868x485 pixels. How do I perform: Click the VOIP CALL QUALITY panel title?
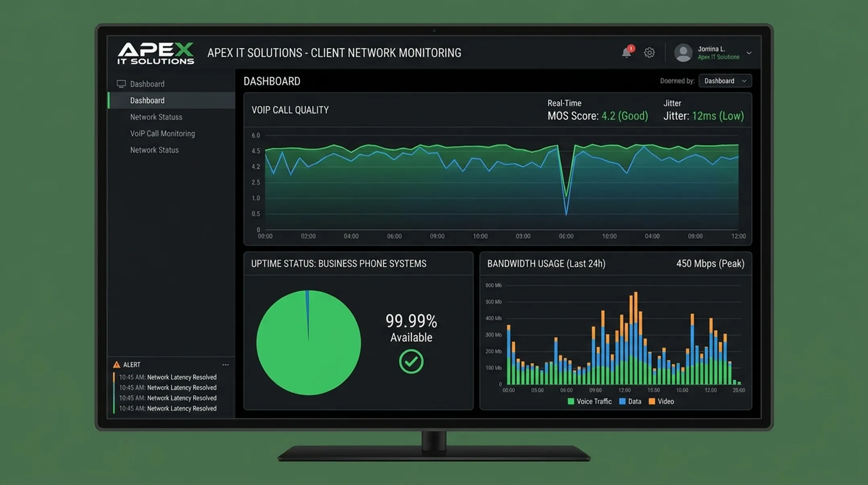coord(290,110)
